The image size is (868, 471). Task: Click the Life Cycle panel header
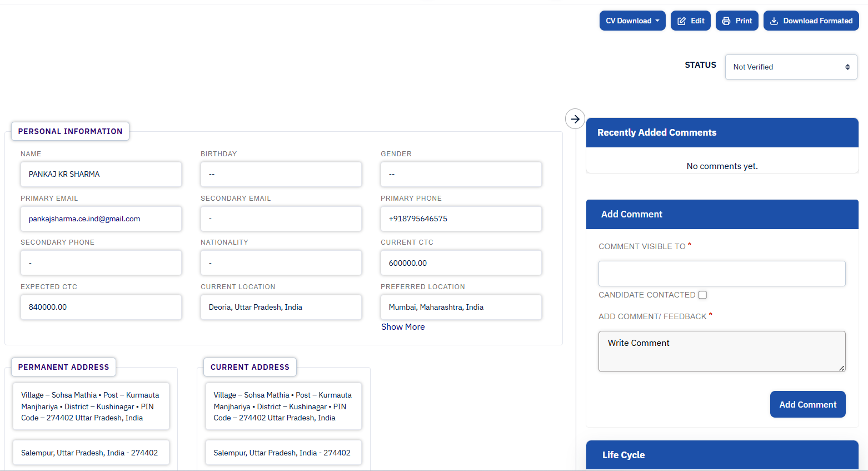click(x=722, y=455)
